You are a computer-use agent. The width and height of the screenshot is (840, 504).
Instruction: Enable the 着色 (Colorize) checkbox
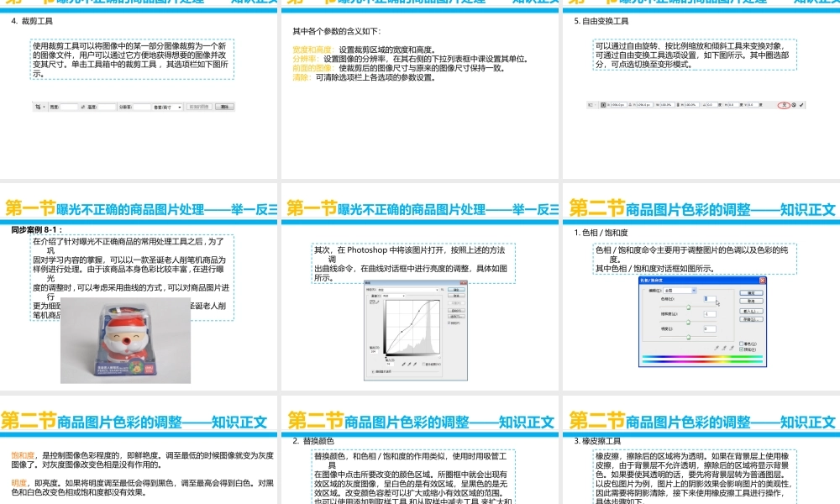click(741, 344)
